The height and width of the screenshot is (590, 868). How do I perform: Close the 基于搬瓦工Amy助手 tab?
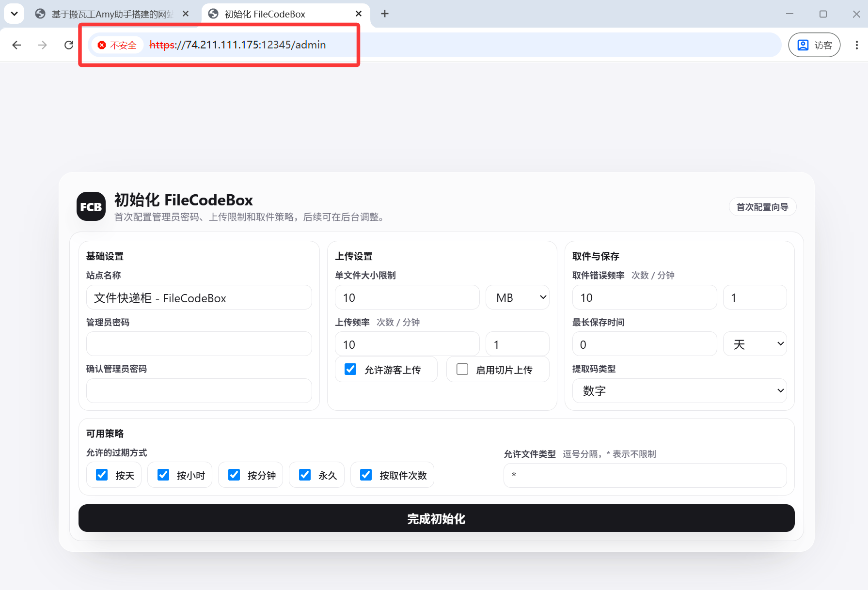[x=186, y=14]
